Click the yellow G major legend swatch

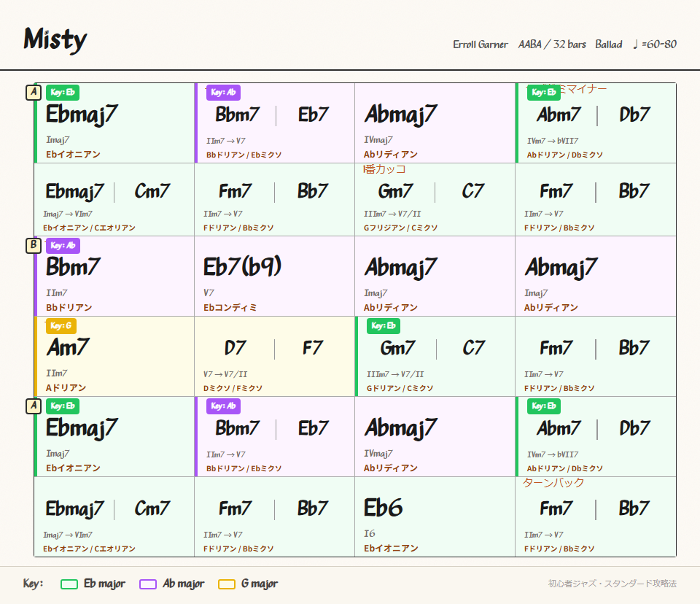(227, 584)
